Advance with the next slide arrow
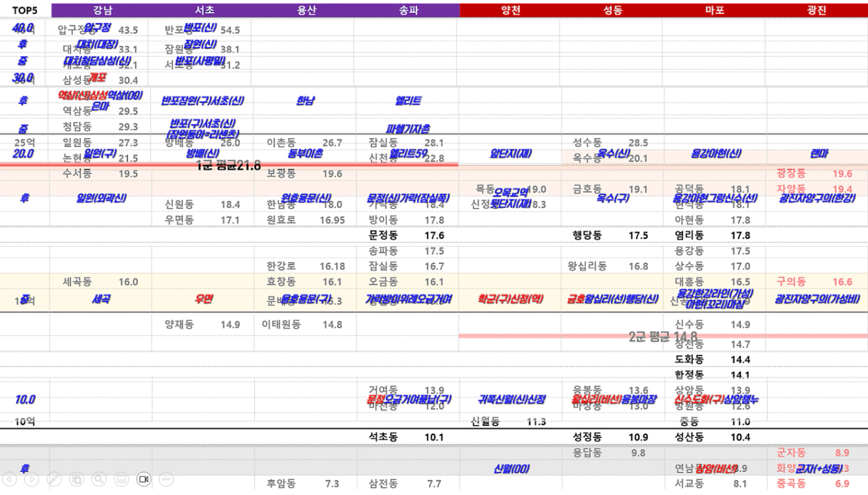868x495 pixels. (32, 479)
